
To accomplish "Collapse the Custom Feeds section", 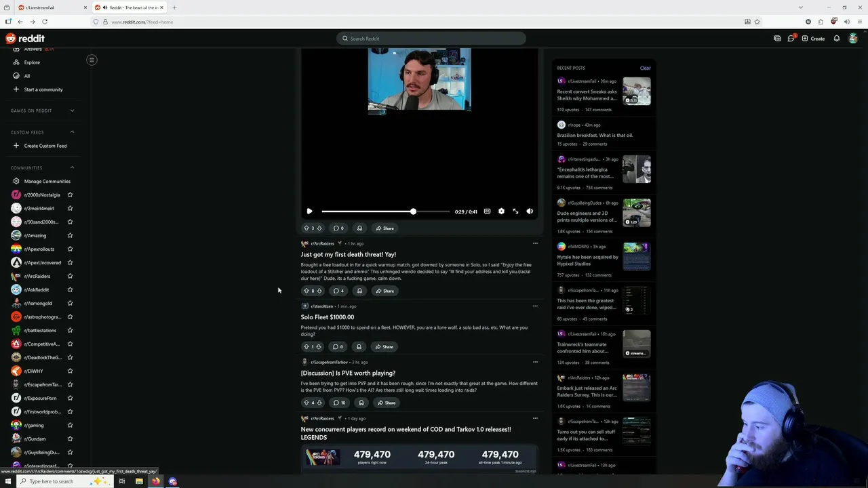I will pyautogui.click(x=72, y=132).
